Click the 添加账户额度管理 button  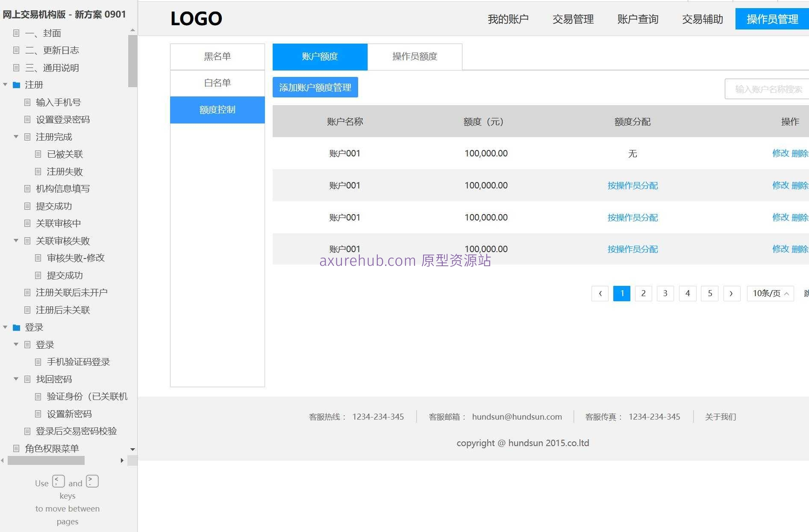coord(315,87)
